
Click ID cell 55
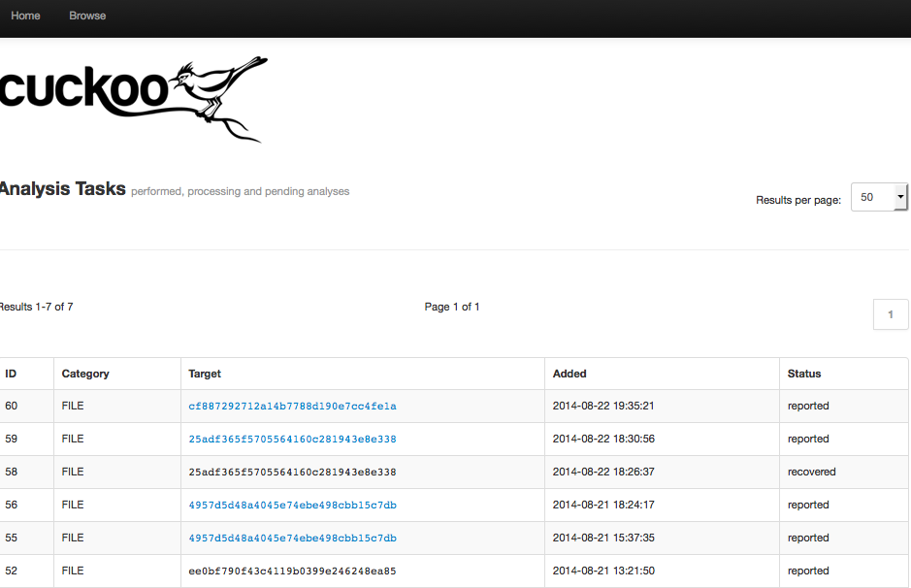point(11,539)
